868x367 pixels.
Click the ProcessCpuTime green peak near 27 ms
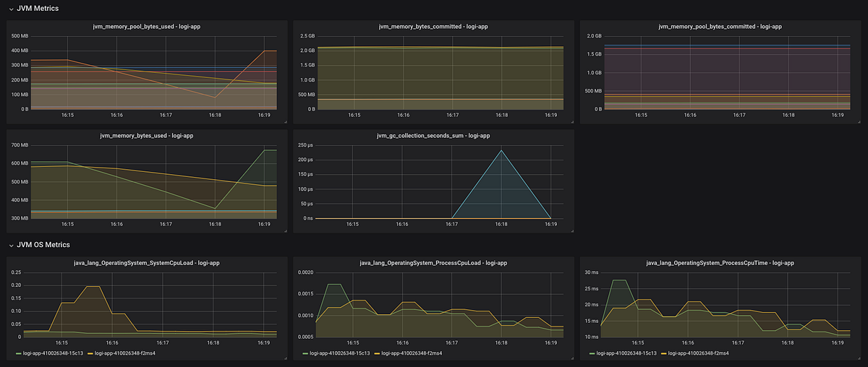point(619,280)
